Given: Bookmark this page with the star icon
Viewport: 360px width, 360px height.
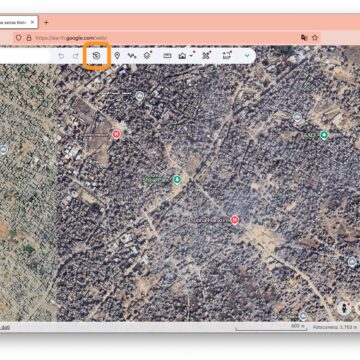Looking at the screenshot, I should [x=315, y=38].
